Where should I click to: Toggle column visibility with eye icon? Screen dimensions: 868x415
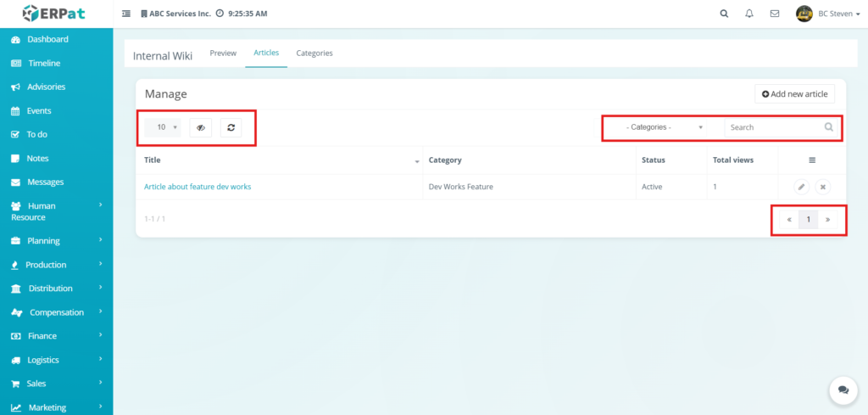point(201,127)
